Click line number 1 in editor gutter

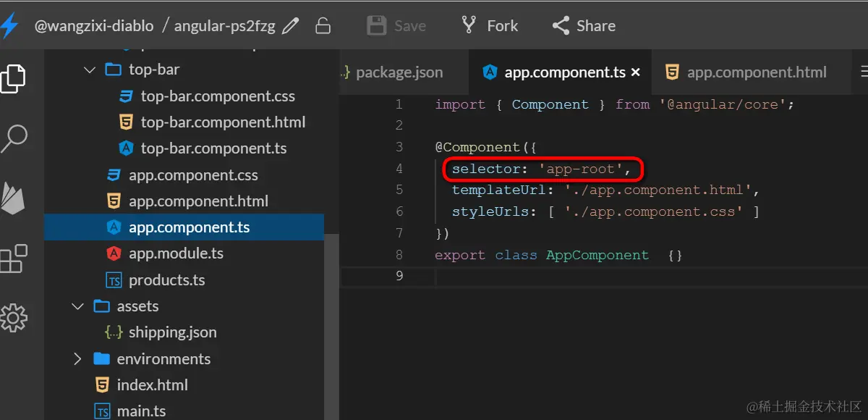click(399, 104)
